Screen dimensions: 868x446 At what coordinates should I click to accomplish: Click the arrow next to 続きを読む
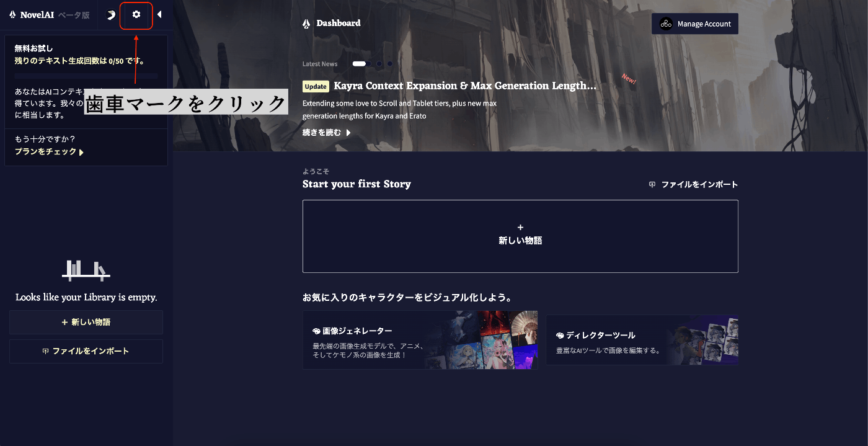coord(348,133)
